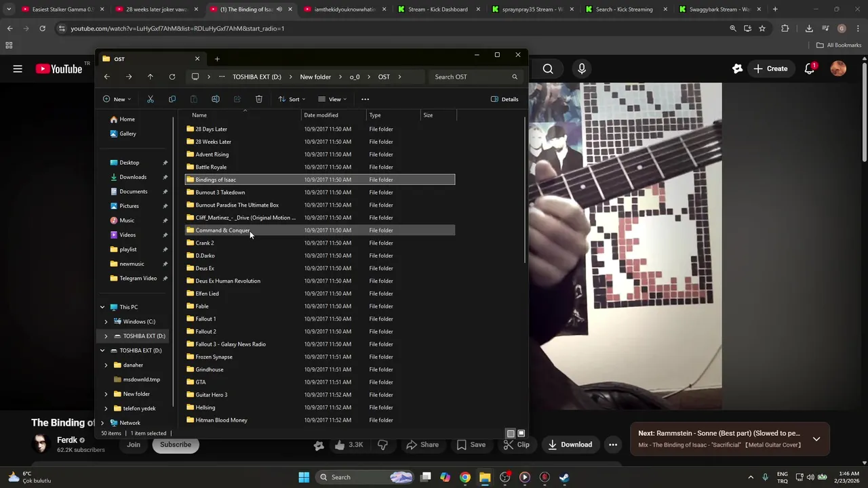Expand telefon yedek folder in tree
This screenshot has width=868, height=488.
click(x=106, y=408)
